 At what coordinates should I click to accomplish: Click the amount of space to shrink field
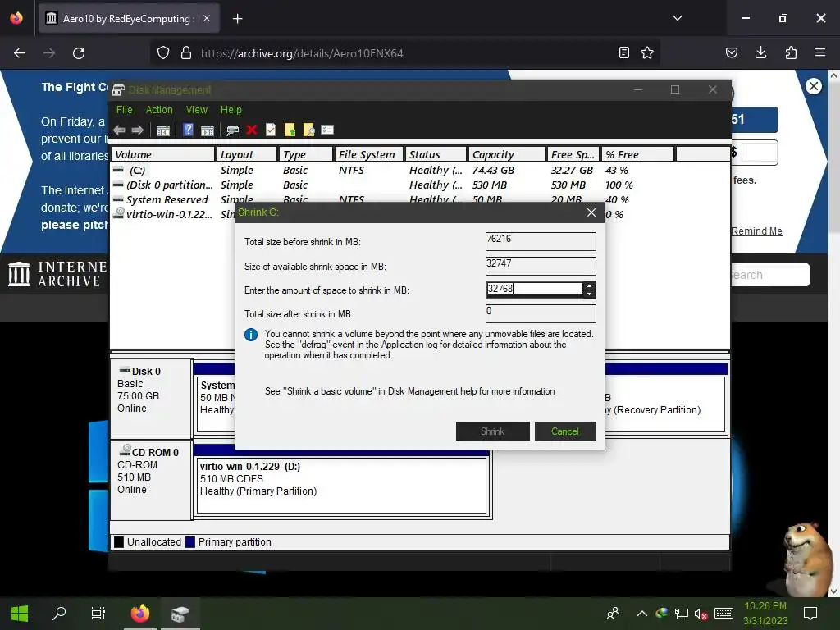(534, 290)
